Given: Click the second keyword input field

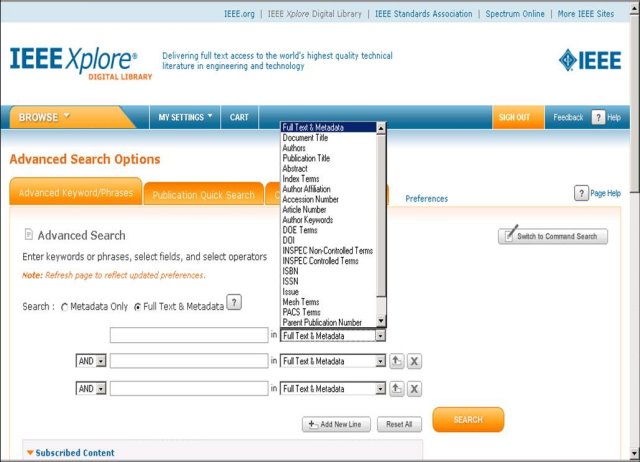Looking at the screenshot, I should (189, 361).
